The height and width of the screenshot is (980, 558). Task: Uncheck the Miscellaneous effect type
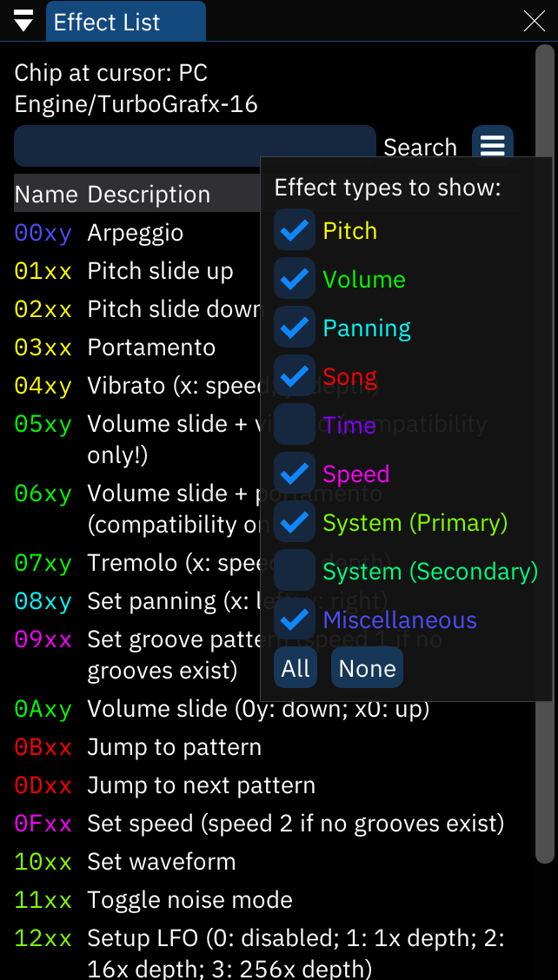click(x=295, y=619)
